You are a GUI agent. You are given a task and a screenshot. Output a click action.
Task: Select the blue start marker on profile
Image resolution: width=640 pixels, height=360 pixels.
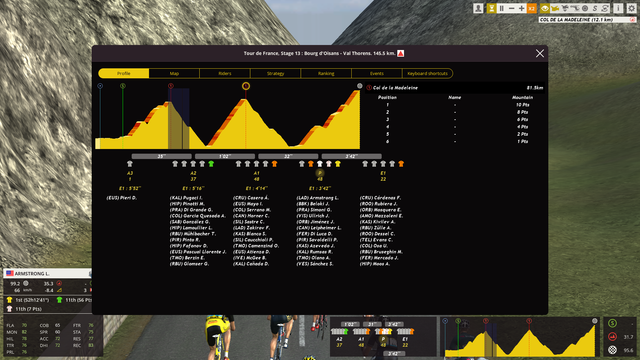pos(100,86)
